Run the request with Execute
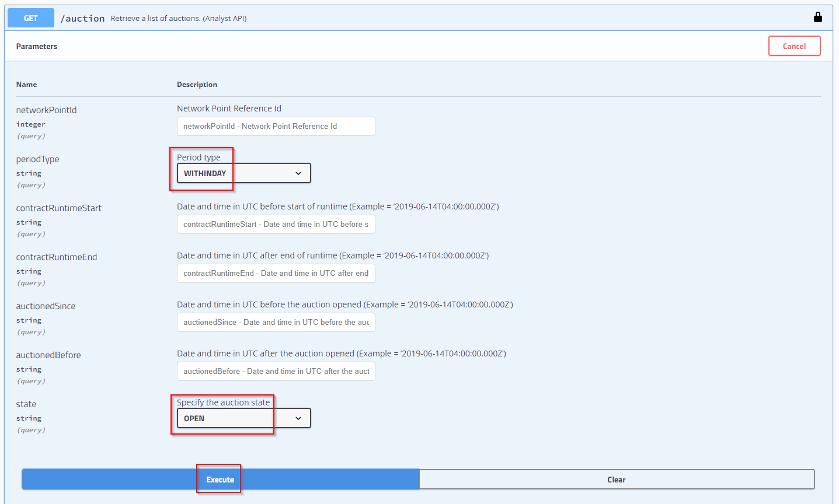839x504 pixels. pyautogui.click(x=220, y=480)
